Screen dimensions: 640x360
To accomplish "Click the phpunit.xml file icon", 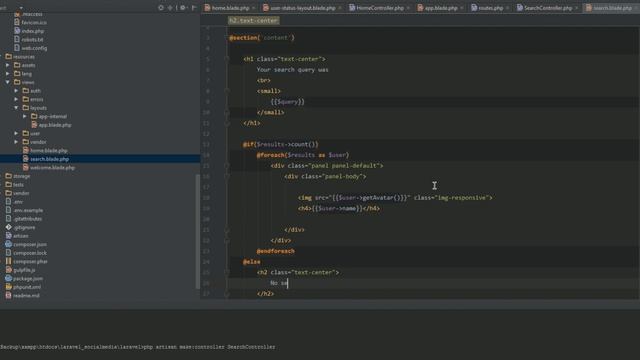I will [x=9, y=287].
